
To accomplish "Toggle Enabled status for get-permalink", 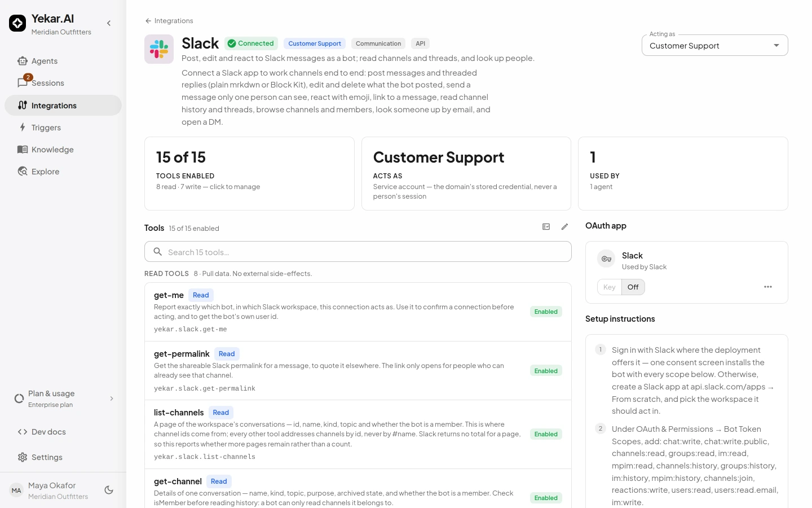I will (546, 371).
